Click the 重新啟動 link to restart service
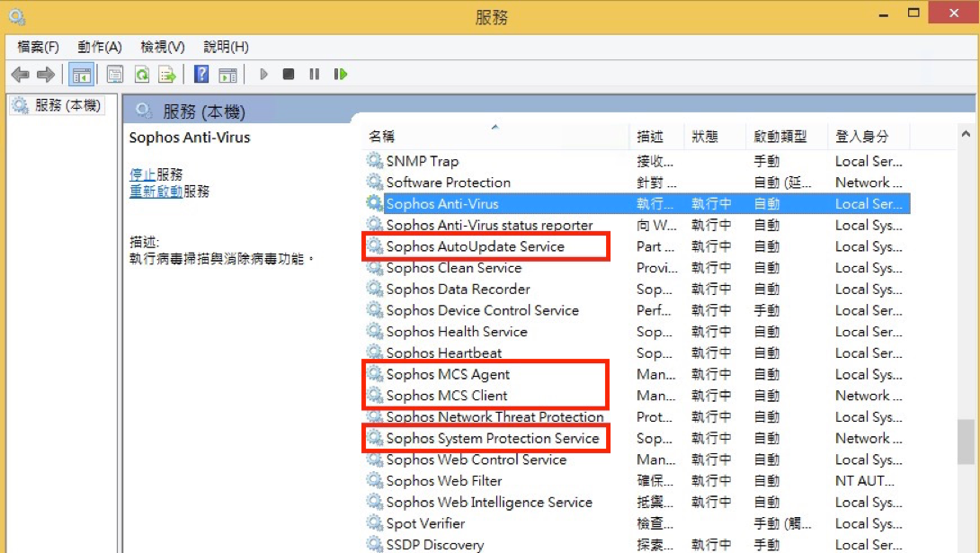The image size is (980, 553). pos(156,192)
